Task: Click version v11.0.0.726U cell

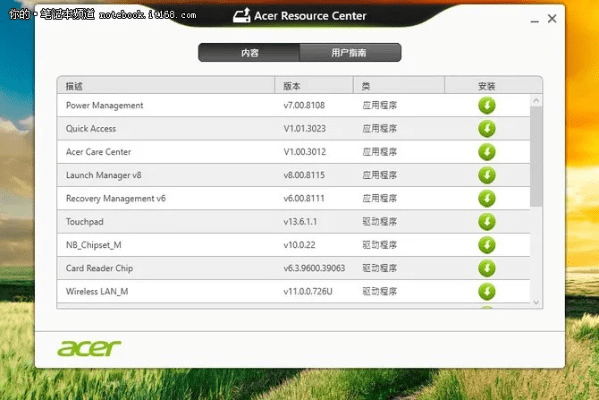Action: point(308,292)
